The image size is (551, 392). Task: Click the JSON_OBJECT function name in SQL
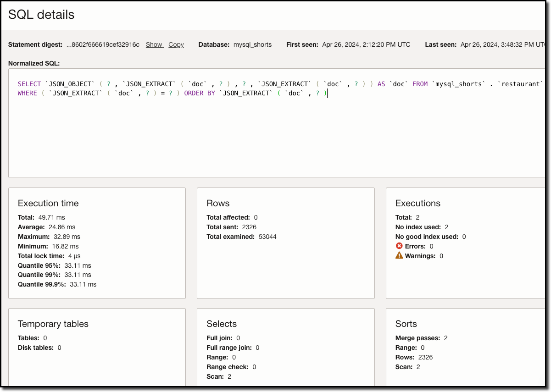(x=70, y=83)
